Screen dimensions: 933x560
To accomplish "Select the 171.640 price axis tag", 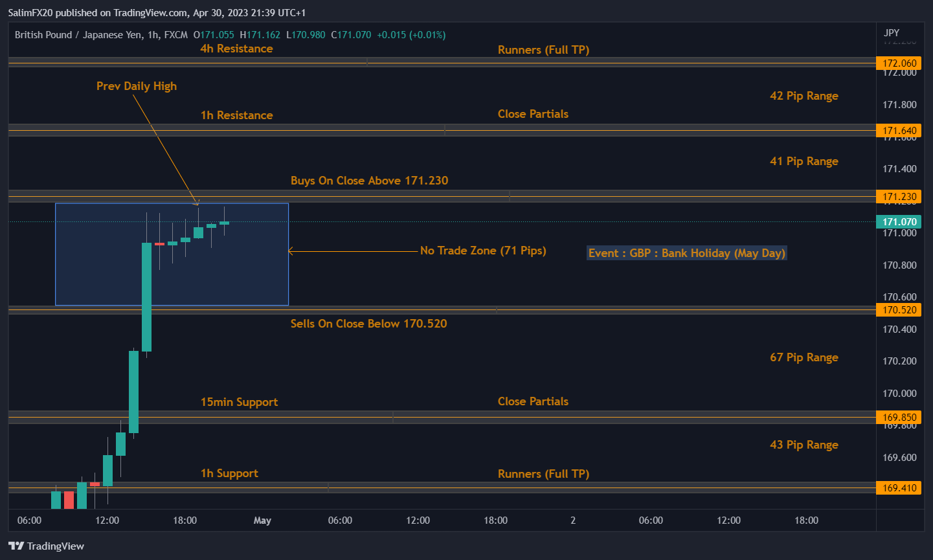I will (899, 131).
